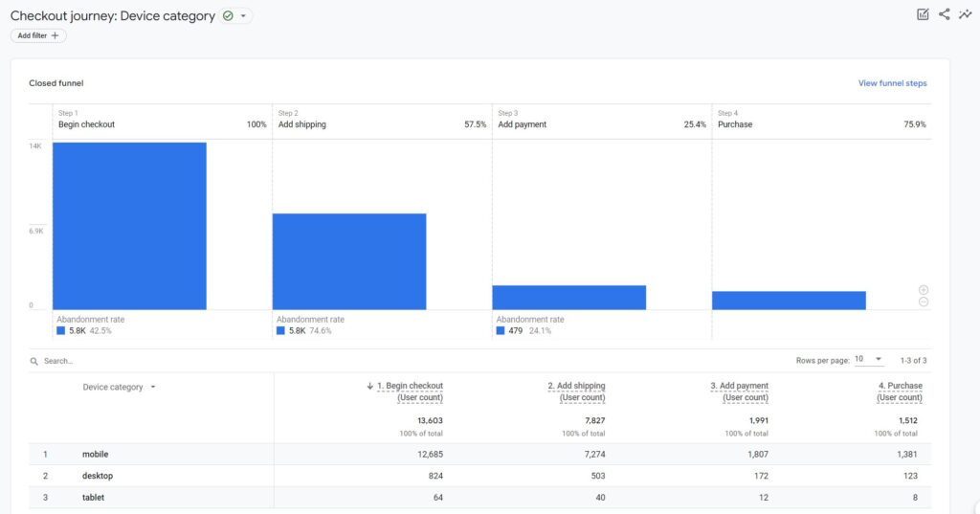The width and height of the screenshot is (980, 514).
Task: Sort by the Add shipping column header
Action: coord(576,386)
